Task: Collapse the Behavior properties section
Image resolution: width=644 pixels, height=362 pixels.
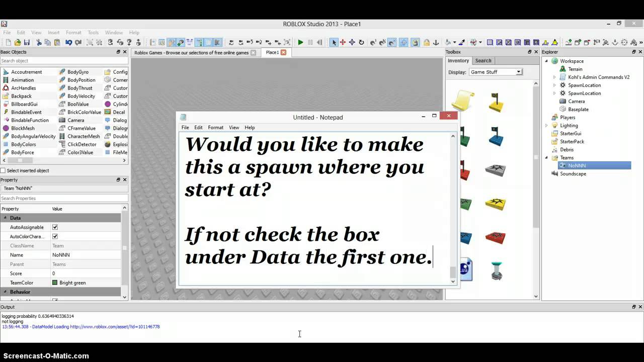Action: coord(6,292)
